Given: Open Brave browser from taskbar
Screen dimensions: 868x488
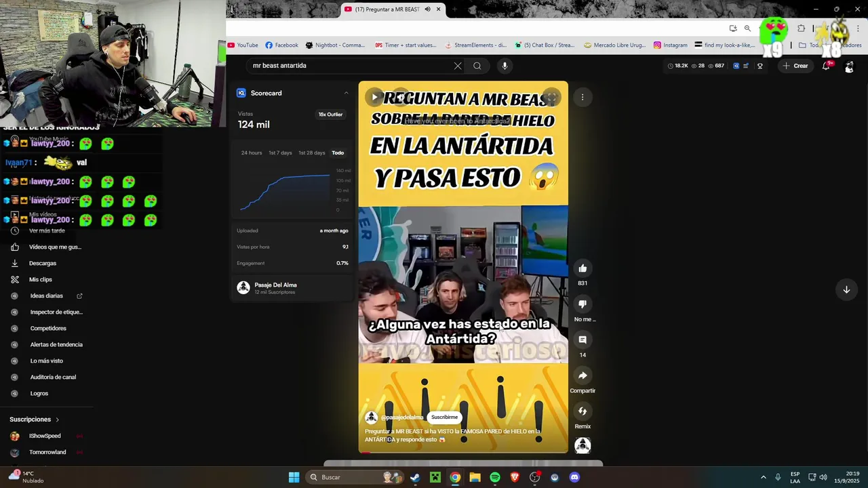Looking at the screenshot, I should [x=515, y=477].
